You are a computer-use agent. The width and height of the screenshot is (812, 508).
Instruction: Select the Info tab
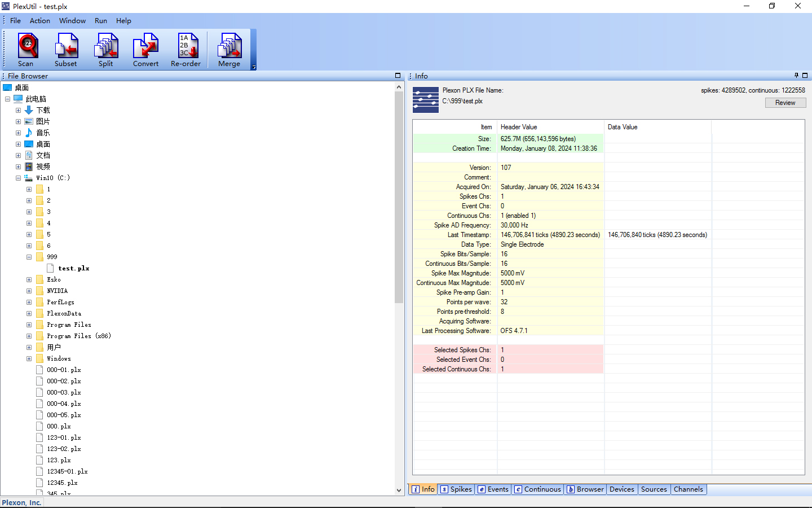(423, 489)
